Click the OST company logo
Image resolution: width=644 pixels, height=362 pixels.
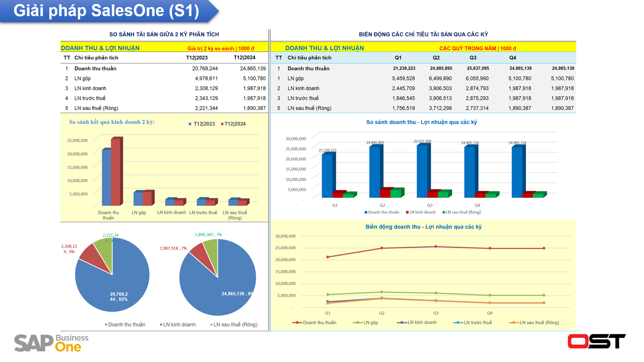click(596, 342)
